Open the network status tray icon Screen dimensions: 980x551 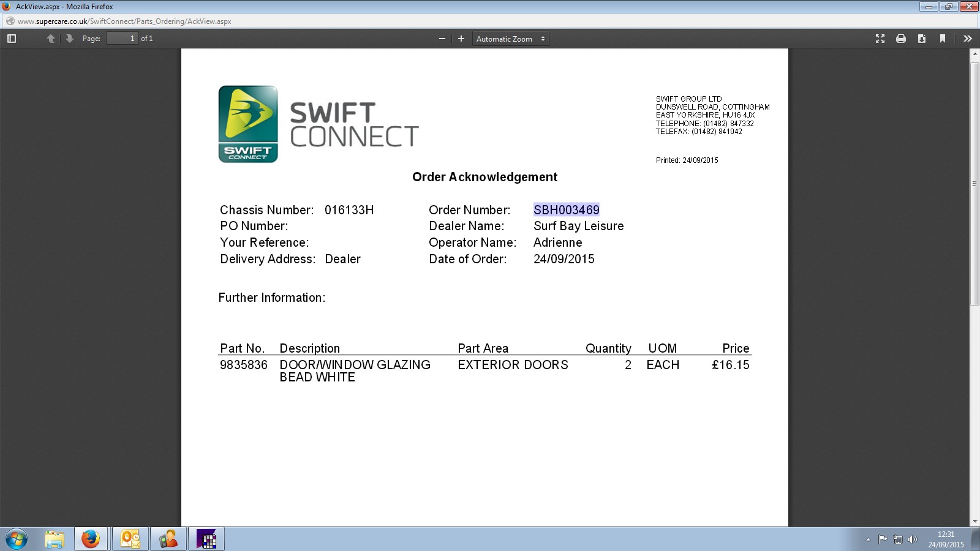[x=898, y=539]
